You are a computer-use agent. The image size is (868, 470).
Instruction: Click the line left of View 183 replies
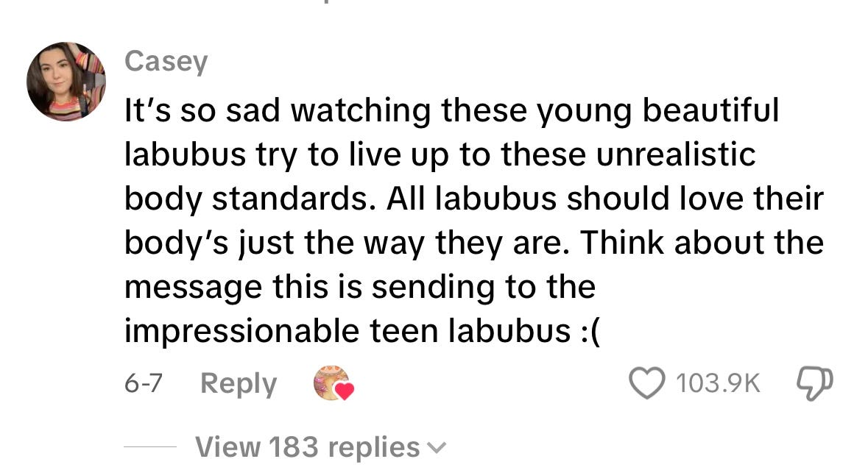point(150,446)
